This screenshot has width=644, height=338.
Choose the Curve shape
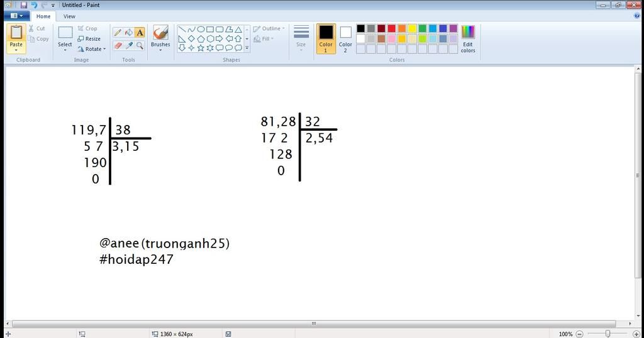pos(191,30)
